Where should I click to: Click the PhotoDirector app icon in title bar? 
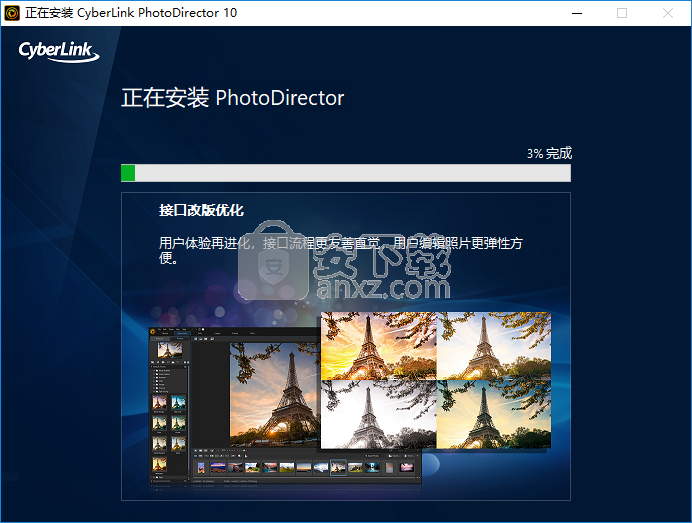[12, 13]
